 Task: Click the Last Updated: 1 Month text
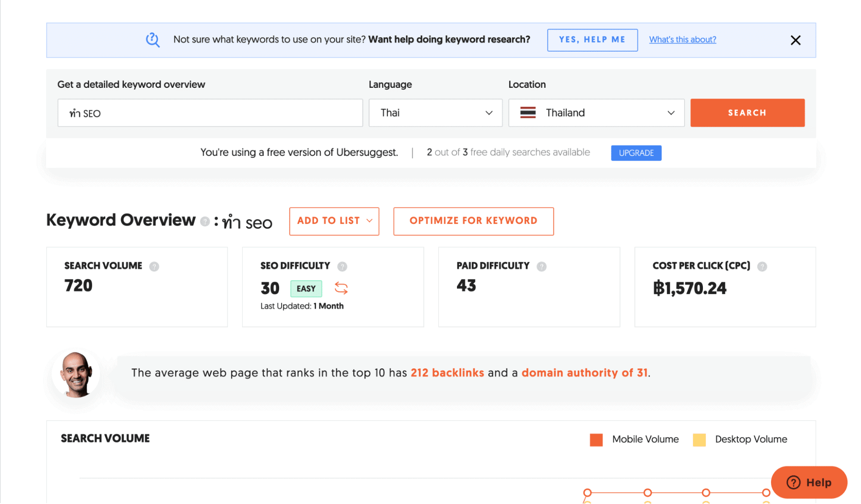pos(302,306)
